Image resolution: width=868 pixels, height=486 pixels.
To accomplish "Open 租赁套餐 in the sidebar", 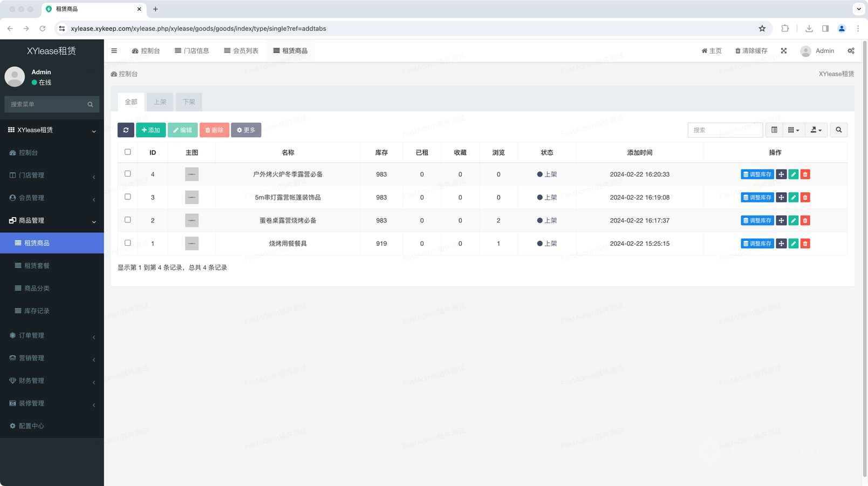I will pyautogui.click(x=37, y=266).
